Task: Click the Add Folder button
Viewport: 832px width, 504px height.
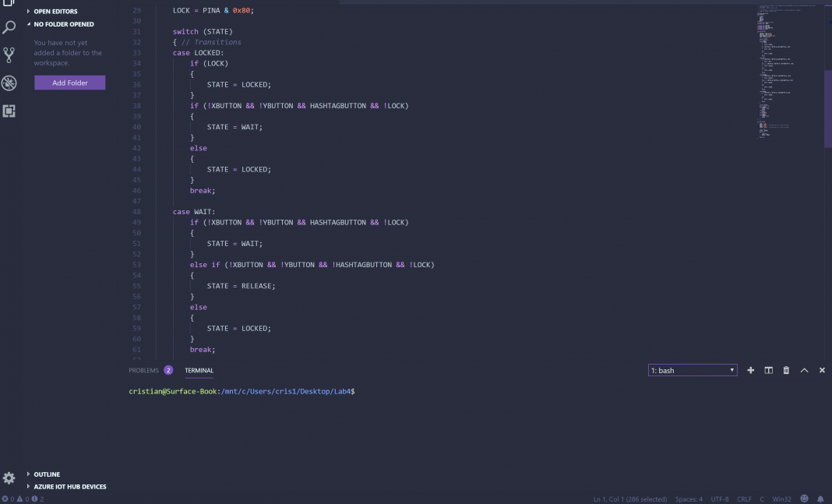Action: tap(69, 83)
